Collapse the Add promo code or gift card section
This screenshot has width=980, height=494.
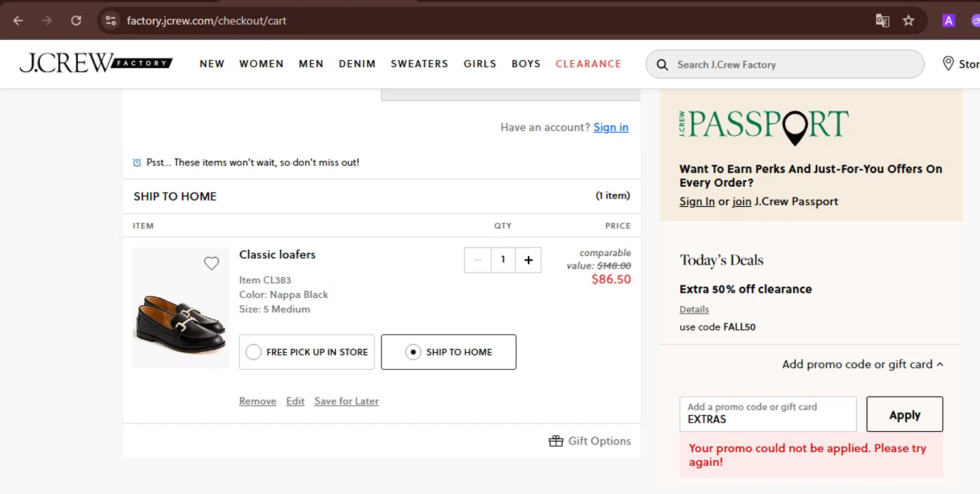tap(862, 365)
